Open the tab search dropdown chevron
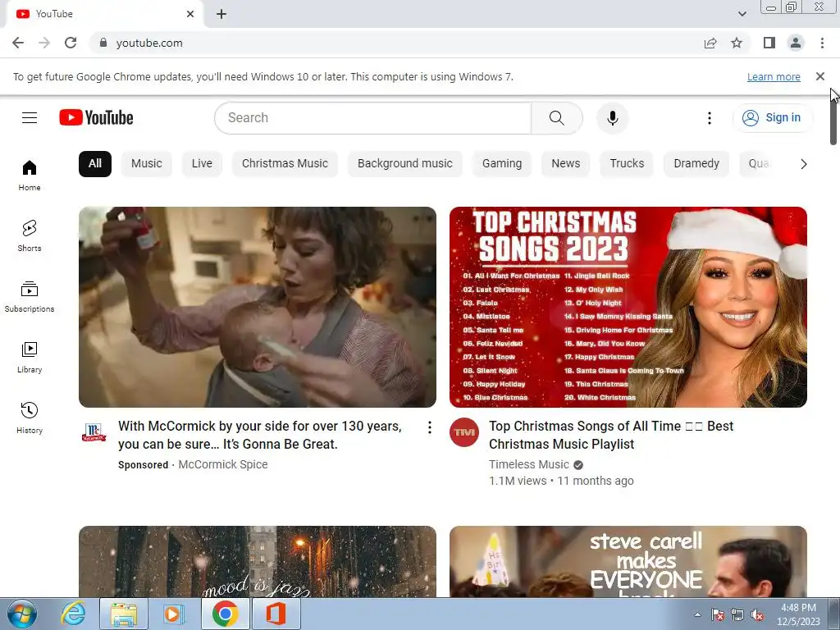 click(x=742, y=14)
